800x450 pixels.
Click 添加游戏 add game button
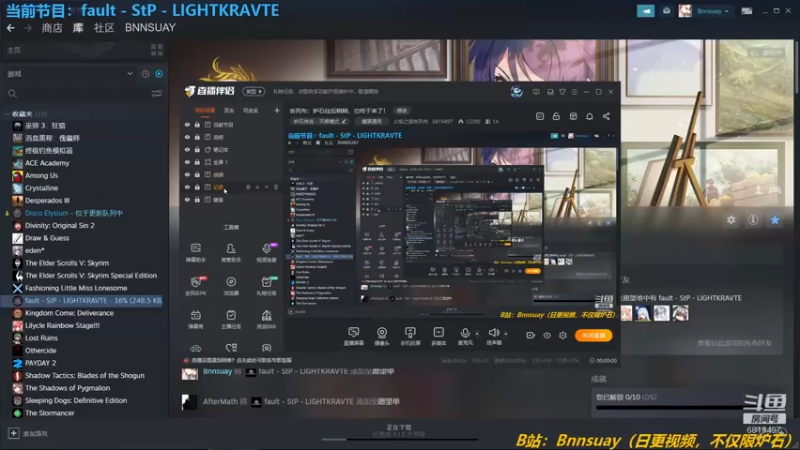tap(29, 434)
